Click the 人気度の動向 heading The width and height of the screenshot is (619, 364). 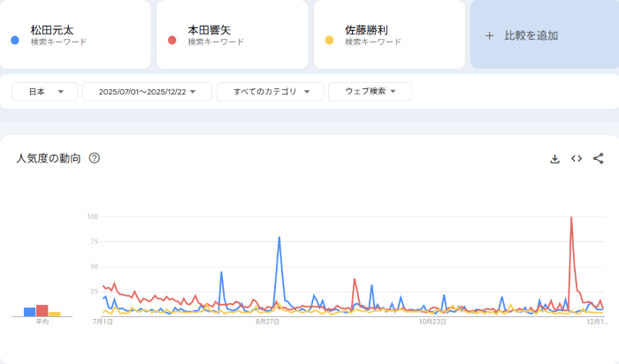coord(49,159)
